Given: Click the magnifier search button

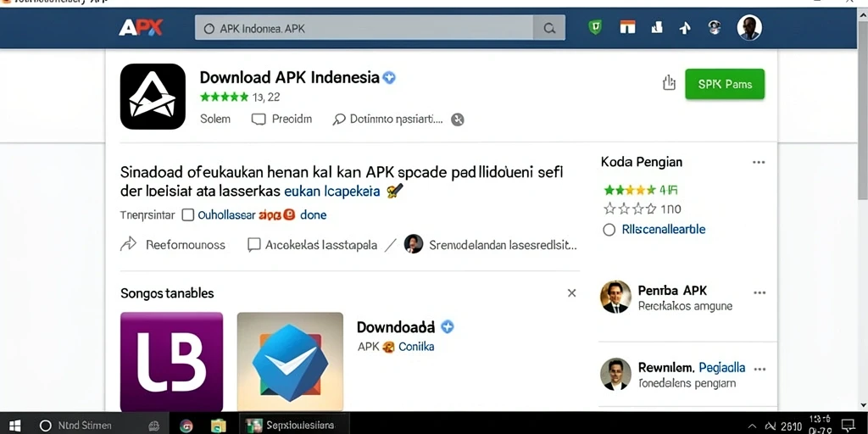Looking at the screenshot, I should (x=549, y=28).
